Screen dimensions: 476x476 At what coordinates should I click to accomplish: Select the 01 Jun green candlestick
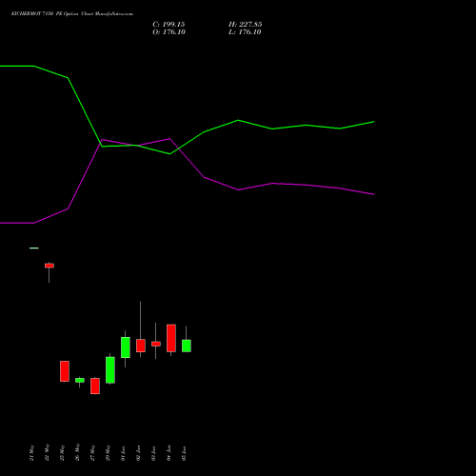click(x=126, y=347)
